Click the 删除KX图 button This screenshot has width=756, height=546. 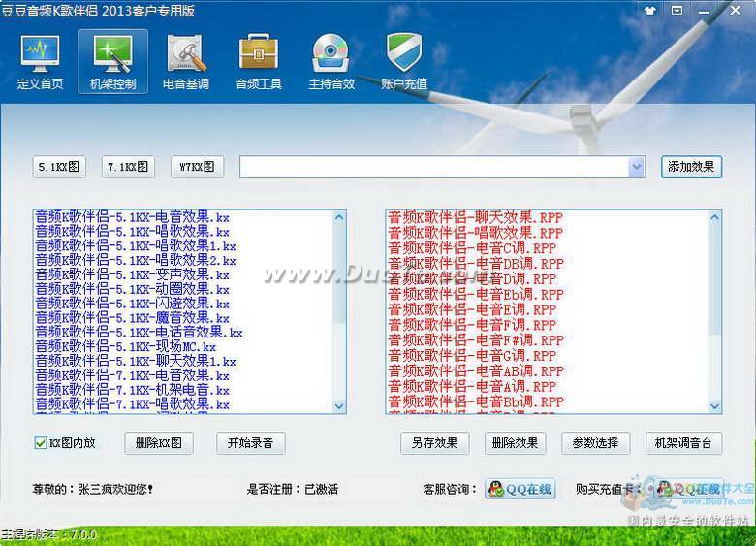pos(159,443)
